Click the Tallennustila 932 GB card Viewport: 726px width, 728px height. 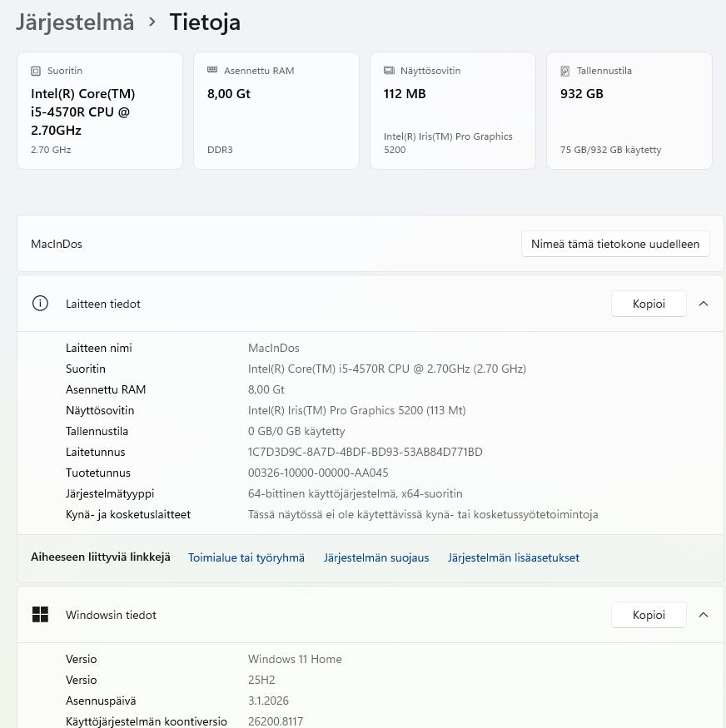[x=629, y=111]
